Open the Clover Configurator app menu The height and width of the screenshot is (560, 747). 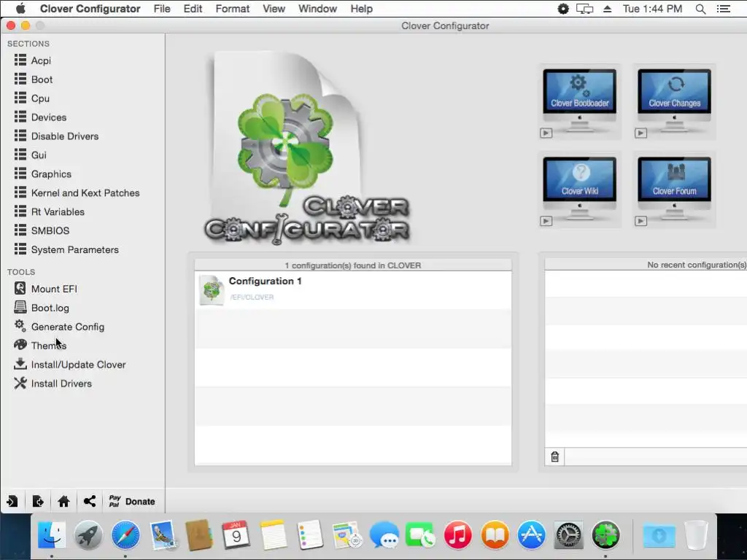pos(90,9)
